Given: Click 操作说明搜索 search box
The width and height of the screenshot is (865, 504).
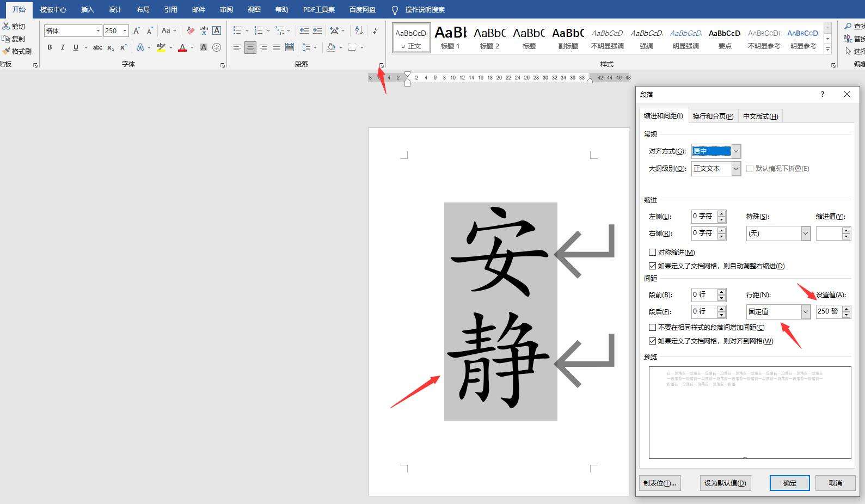Looking at the screenshot, I should click(425, 10).
